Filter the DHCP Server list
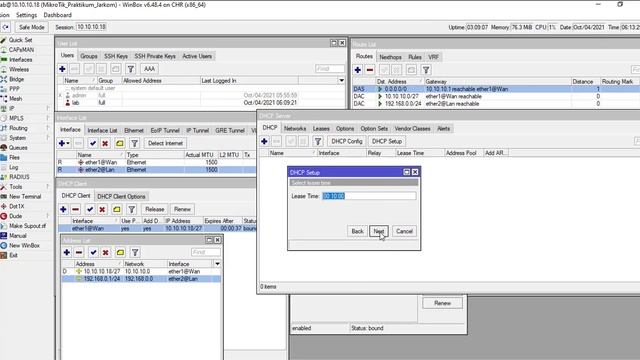Screen dimensions: 640x360 (x=318, y=141)
